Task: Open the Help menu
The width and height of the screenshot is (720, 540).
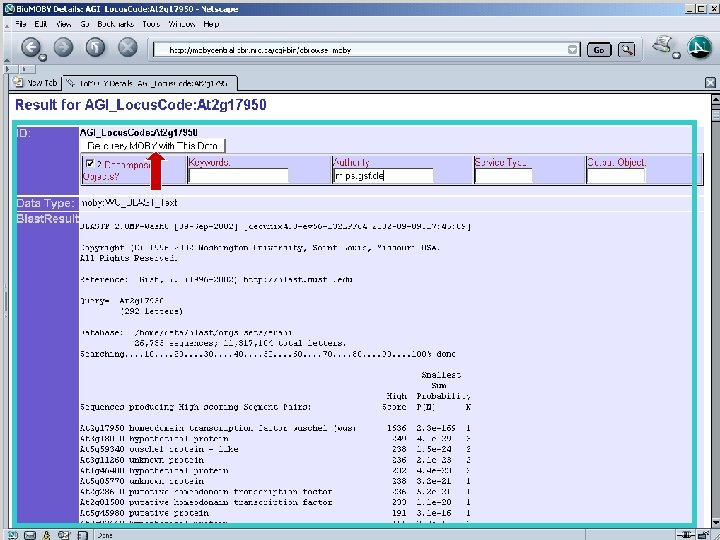Action: [x=211, y=24]
